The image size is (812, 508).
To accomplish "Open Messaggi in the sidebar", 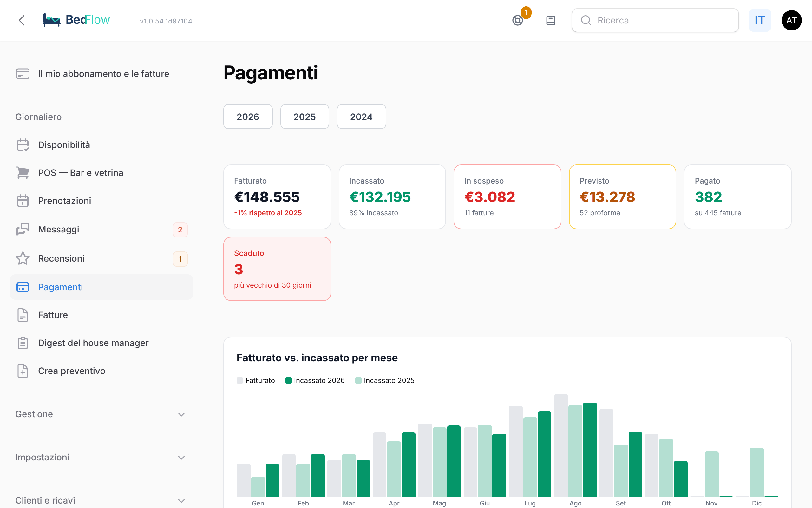I will pyautogui.click(x=101, y=230).
